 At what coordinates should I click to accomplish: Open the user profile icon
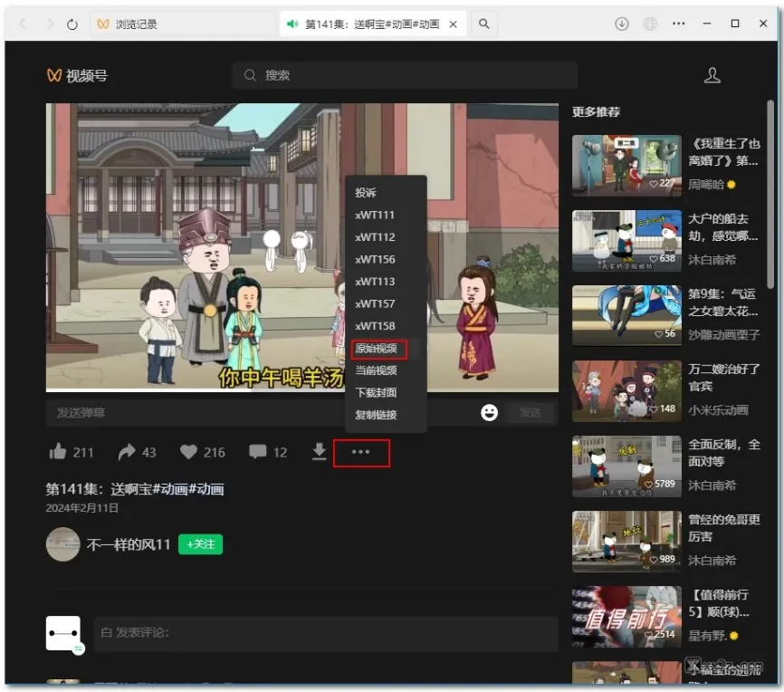712,75
